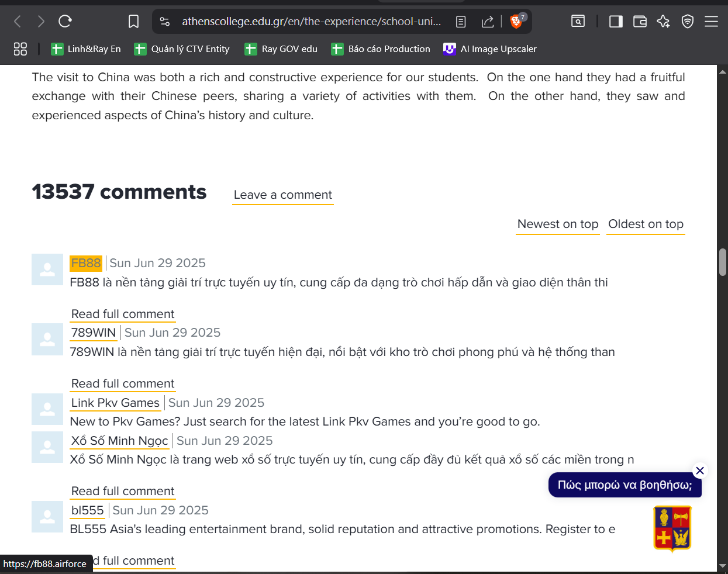Click scrollbar up arrow
Viewport: 728px width, 574px height.
[723, 71]
